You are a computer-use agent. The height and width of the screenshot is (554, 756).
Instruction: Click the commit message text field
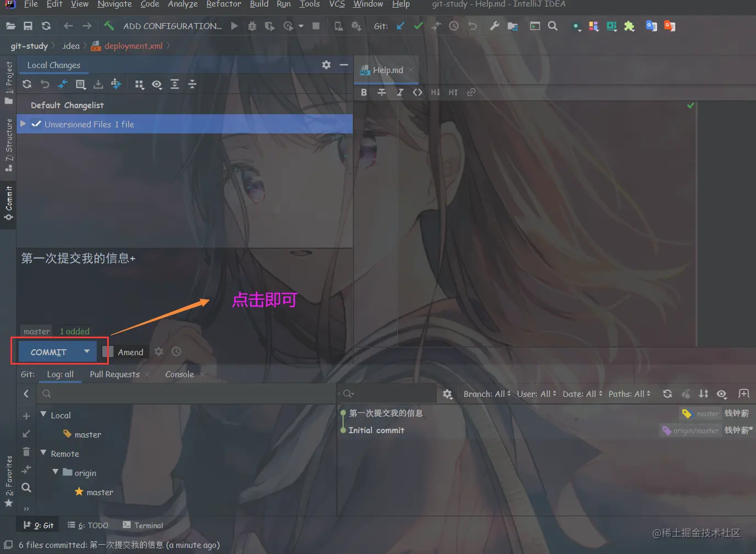click(185, 286)
